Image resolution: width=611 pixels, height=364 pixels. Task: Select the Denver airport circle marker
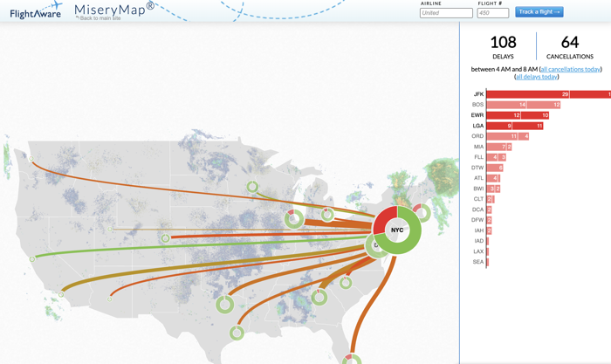point(166,238)
